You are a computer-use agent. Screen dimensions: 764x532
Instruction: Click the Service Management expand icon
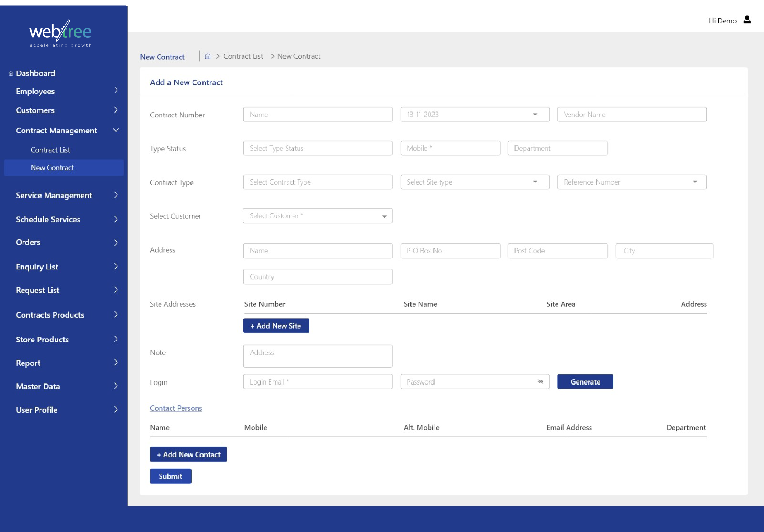click(x=116, y=195)
